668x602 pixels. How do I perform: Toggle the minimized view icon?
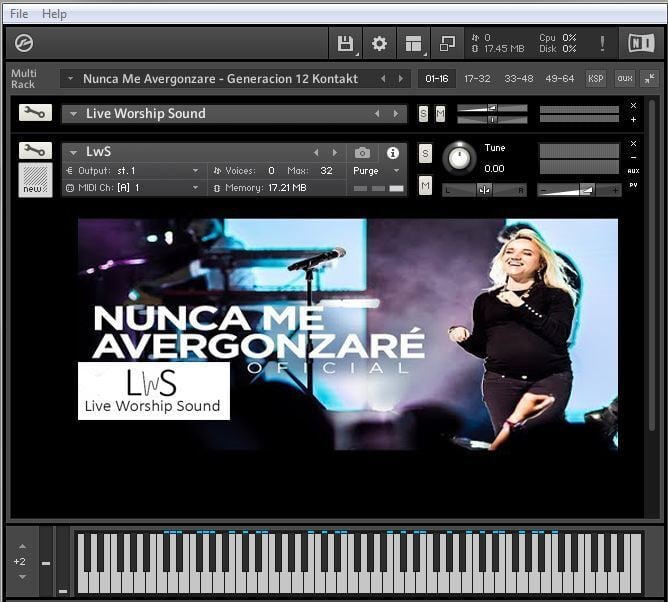tap(447, 43)
